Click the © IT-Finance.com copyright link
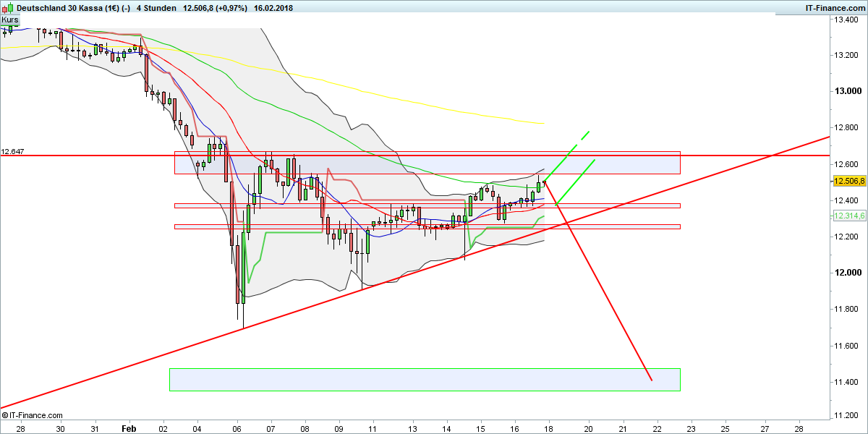Screen dimensions: 868x434 tap(33, 415)
